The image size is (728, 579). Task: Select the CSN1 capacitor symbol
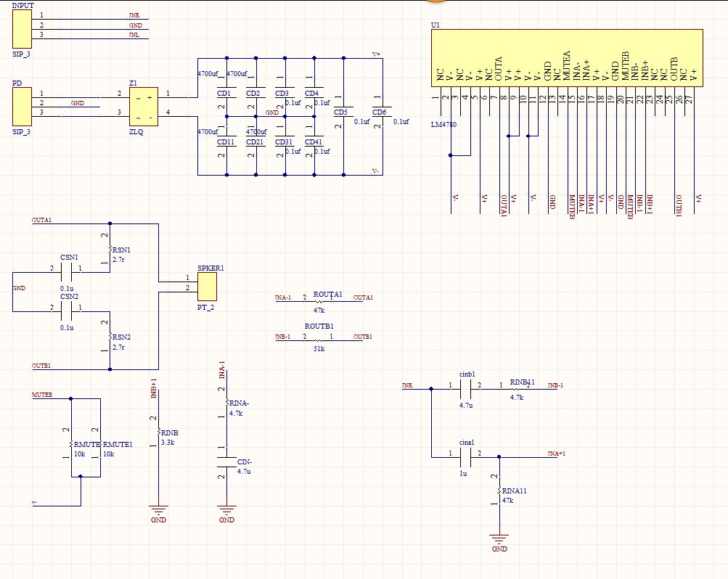click(x=66, y=272)
